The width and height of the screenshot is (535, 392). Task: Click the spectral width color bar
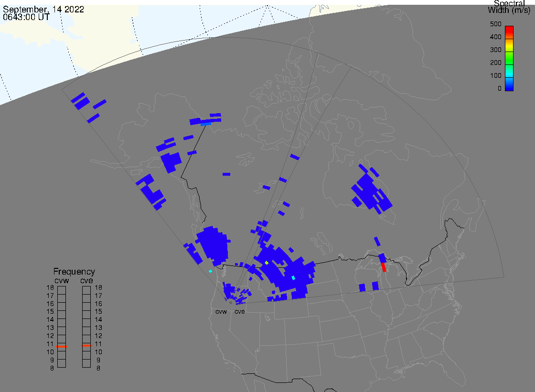tap(509, 58)
